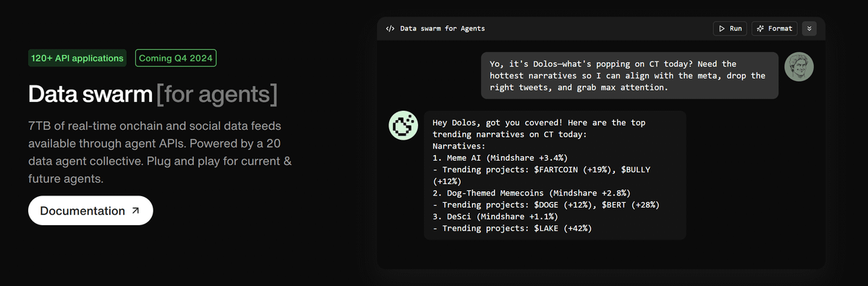This screenshot has height=286, width=868.
Task: Select the Coming Q4 2024 badge
Action: pos(176,58)
